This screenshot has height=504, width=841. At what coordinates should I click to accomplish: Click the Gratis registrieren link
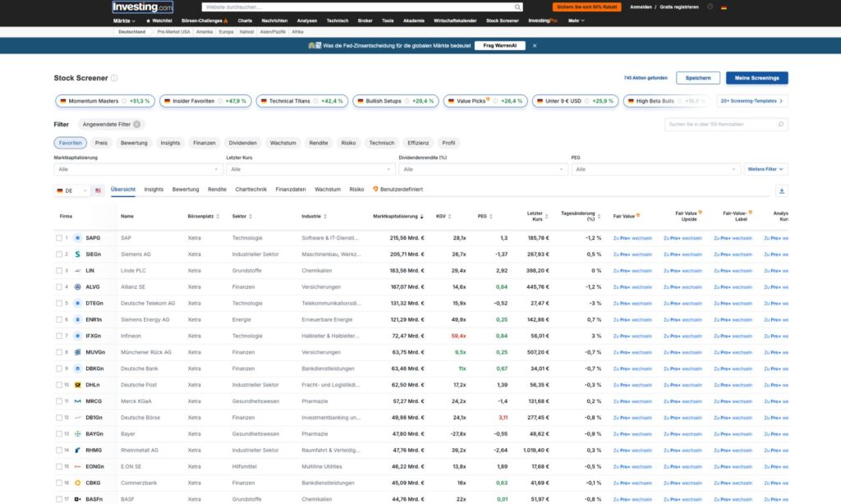pos(679,7)
